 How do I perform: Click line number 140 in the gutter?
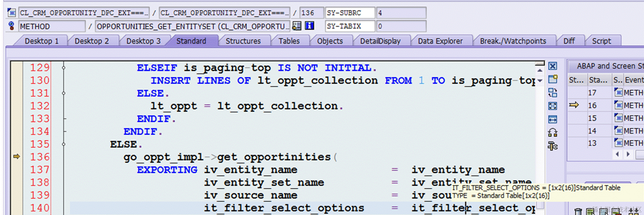pos(39,208)
